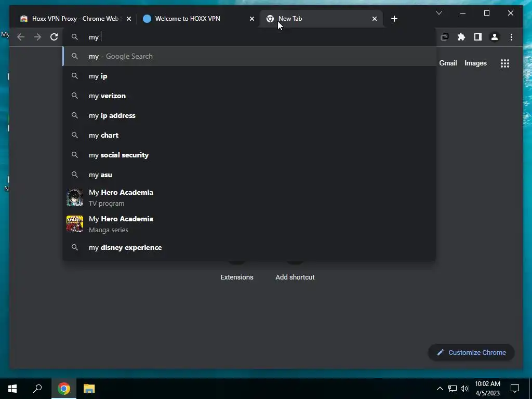Click the search icon beside 'my disney experience'

75,247
